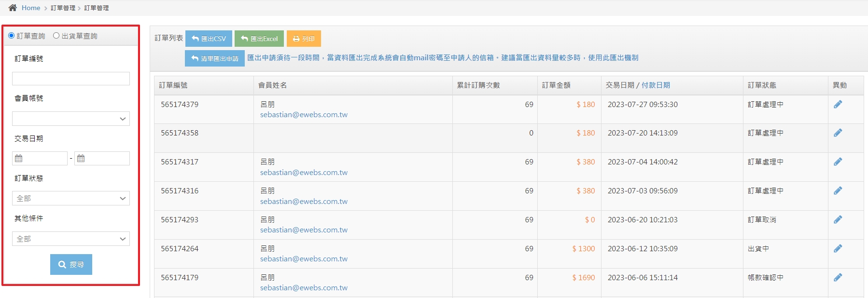Click order number 565174317
This screenshot has height=298, width=868.
[180, 162]
